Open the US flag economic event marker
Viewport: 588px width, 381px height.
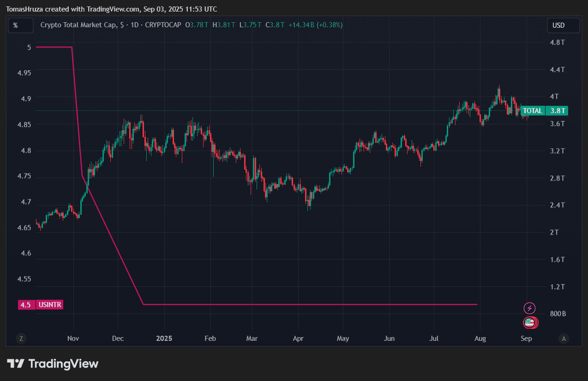(x=529, y=323)
